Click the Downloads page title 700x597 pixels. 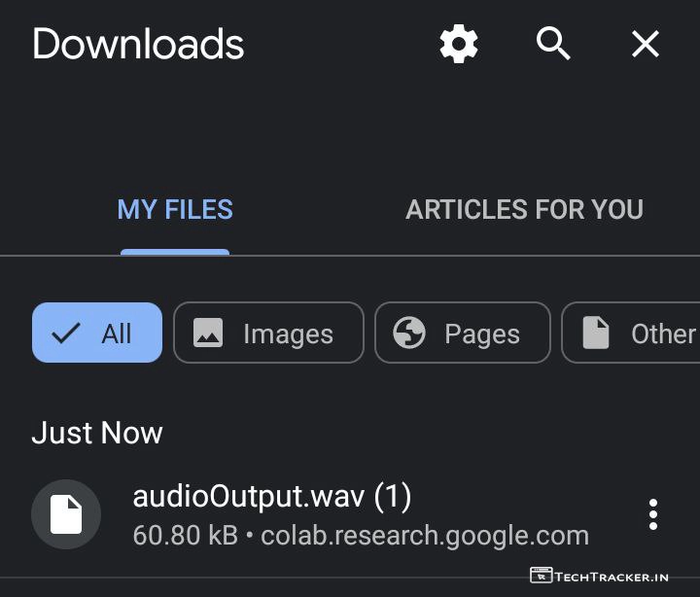(x=138, y=45)
